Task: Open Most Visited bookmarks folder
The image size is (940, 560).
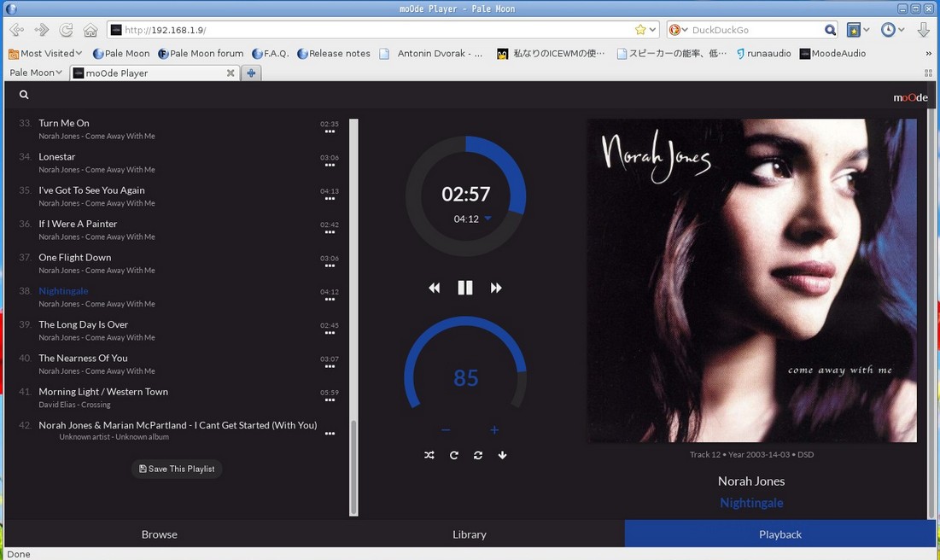Action: (x=45, y=54)
